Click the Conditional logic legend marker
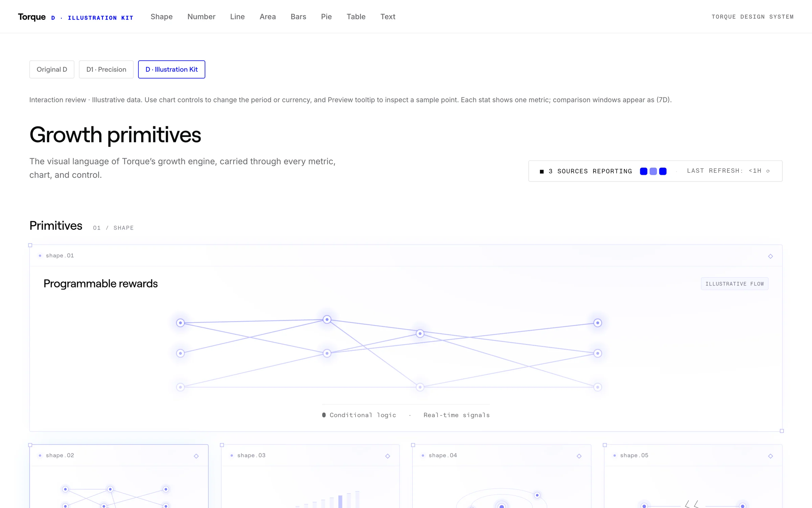The width and height of the screenshot is (812, 508). pos(324,415)
